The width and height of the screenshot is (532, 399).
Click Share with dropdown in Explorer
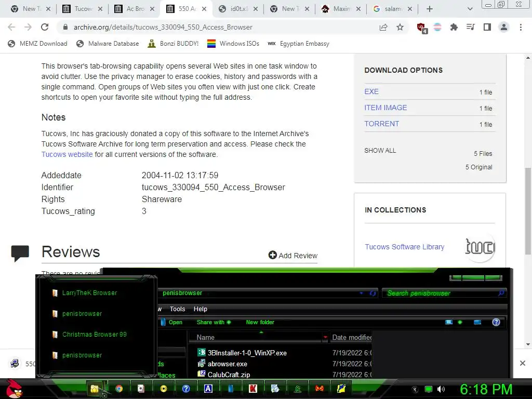[x=214, y=322]
